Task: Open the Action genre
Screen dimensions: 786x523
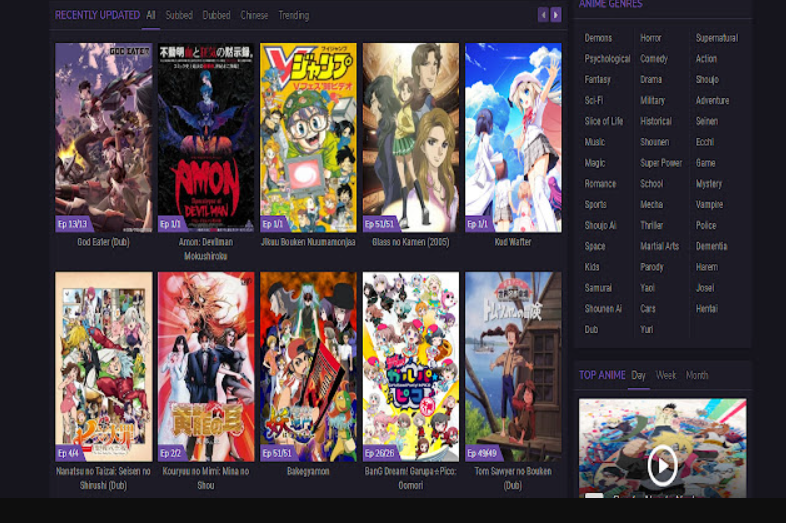Action: point(706,59)
